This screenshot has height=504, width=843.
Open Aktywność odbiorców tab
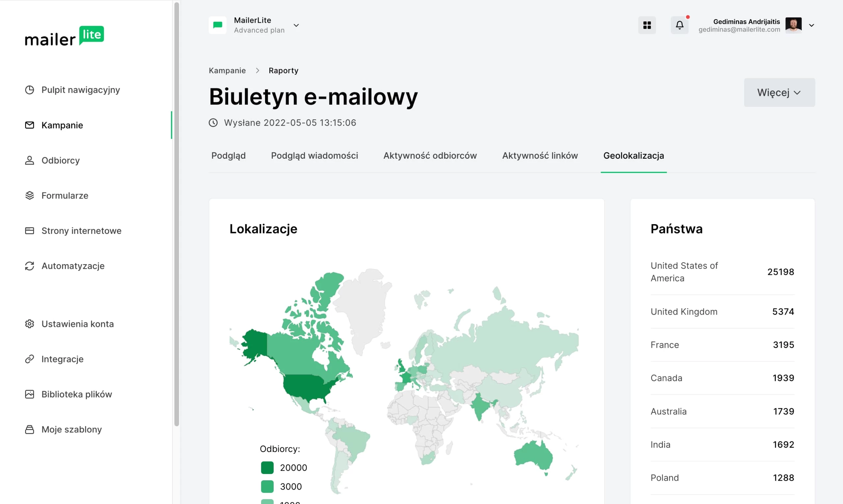(x=430, y=156)
